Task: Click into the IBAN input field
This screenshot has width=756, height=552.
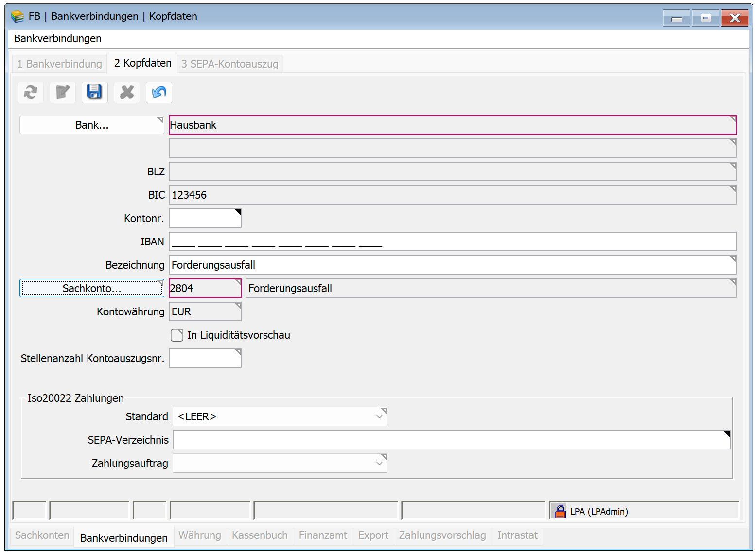Action: [x=452, y=242]
